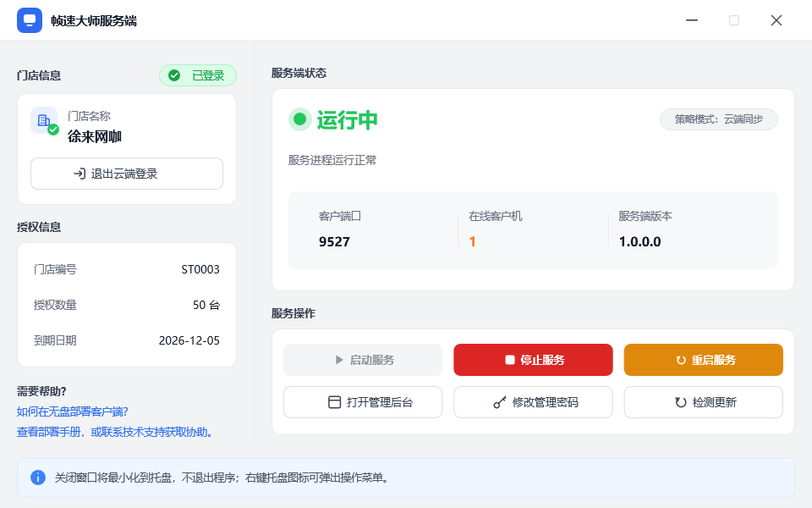Viewport: 812px width, 508px height.
Task: Open link 如何在无盘部署客户端?
Action: click(73, 411)
